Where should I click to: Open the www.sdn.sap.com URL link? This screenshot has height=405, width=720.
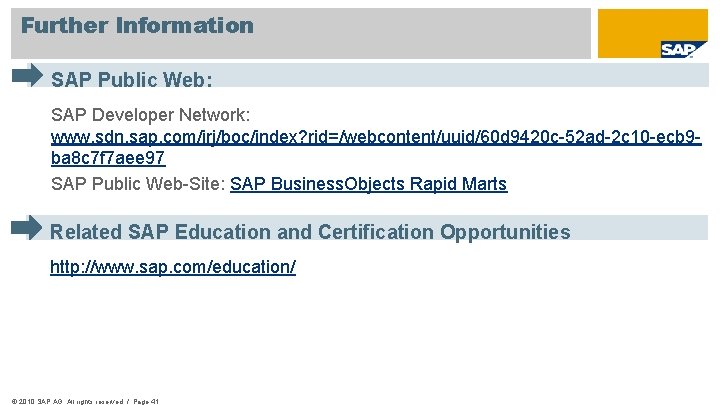click(375, 135)
